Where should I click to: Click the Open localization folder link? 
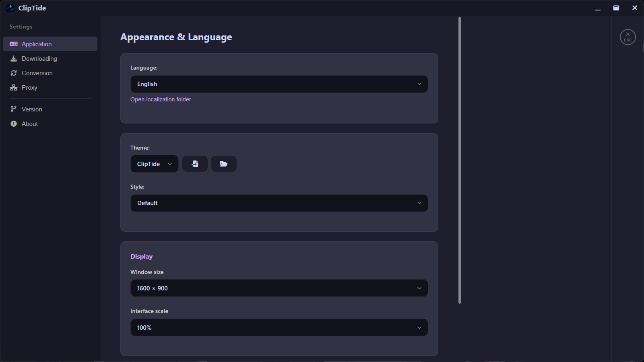point(161,99)
